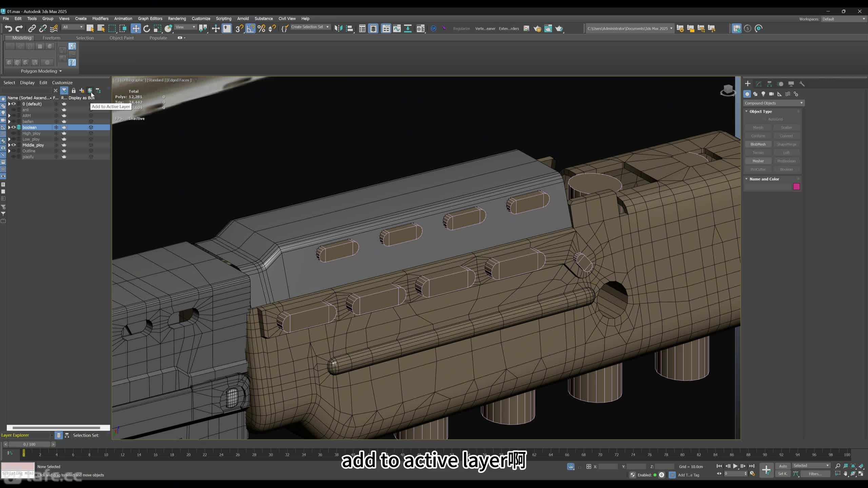The image size is (868, 488).
Task: Switch to the Freeform ribbon tab
Action: tap(52, 38)
